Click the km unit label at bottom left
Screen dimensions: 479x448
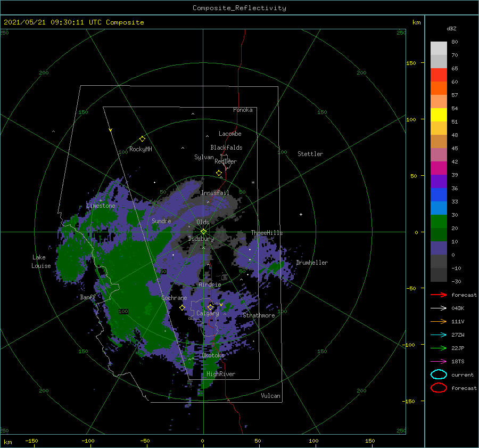(x=8, y=442)
